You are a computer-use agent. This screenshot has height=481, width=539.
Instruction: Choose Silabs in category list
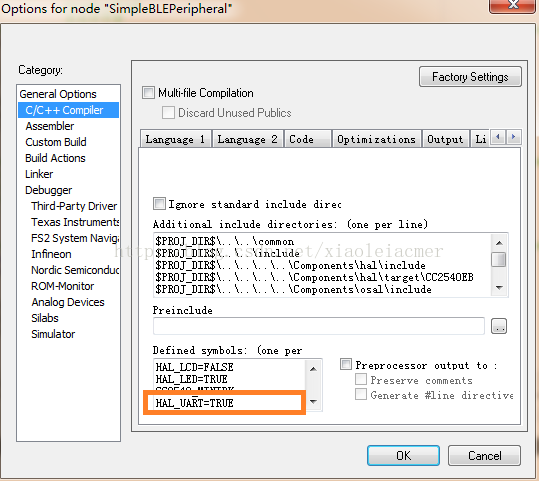coord(45,318)
